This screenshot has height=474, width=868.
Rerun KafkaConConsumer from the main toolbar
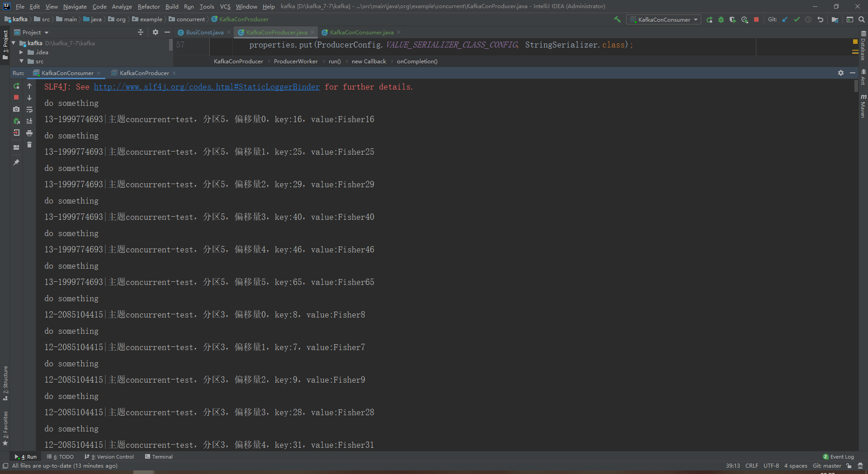[x=709, y=19]
